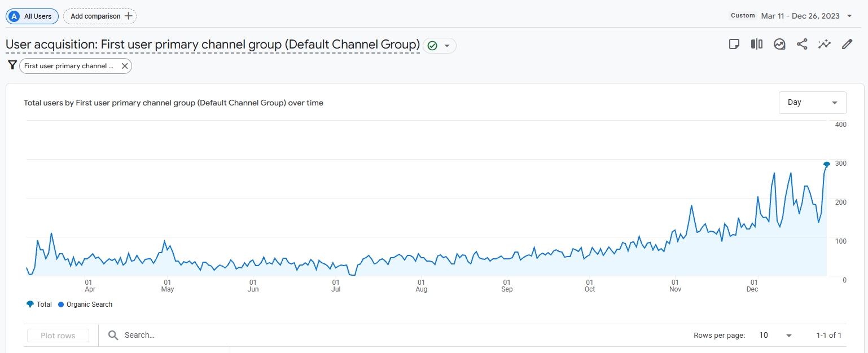Click the funnel filter icon
The image size is (868, 353).
12,65
